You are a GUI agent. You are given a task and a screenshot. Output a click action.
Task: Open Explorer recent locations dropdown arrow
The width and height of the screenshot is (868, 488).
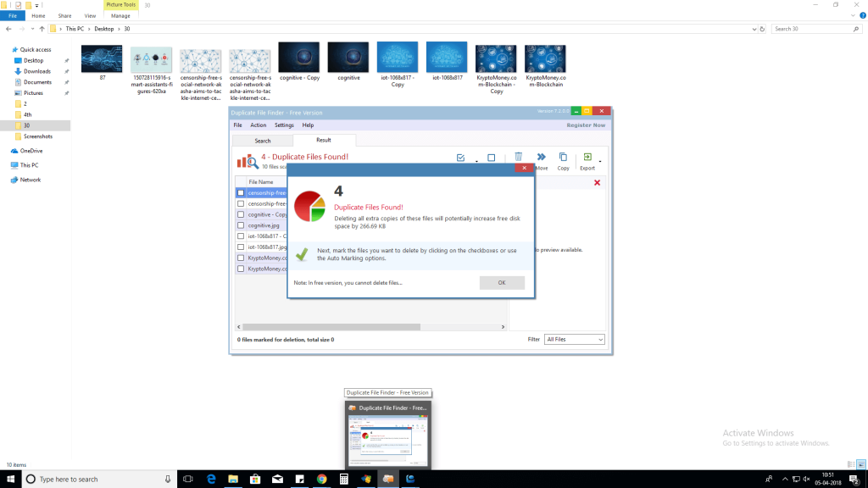coord(32,29)
